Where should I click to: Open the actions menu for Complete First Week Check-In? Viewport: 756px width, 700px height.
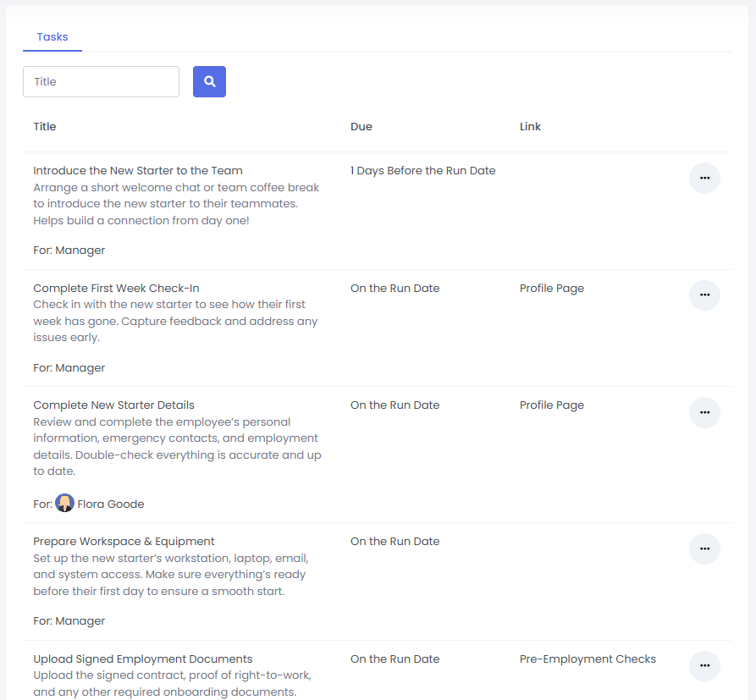(x=704, y=295)
